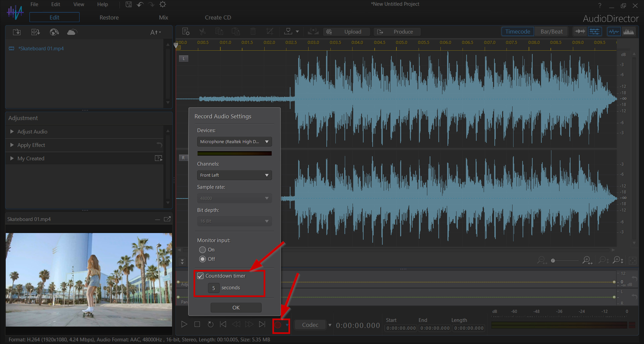Viewport: 644px width, 344px height.
Task: Open the Channels Front Left dropdown
Action: [x=234, y=175]
